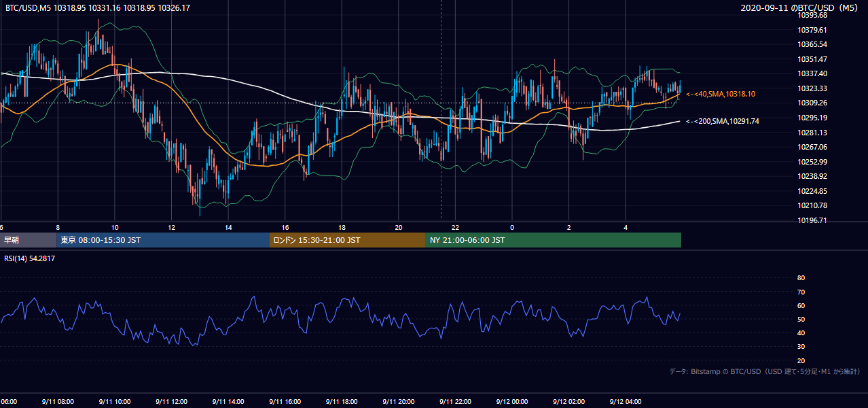868x408 pixels.
Task: Click price axis label 10365.54
Action: coord(812,44)
